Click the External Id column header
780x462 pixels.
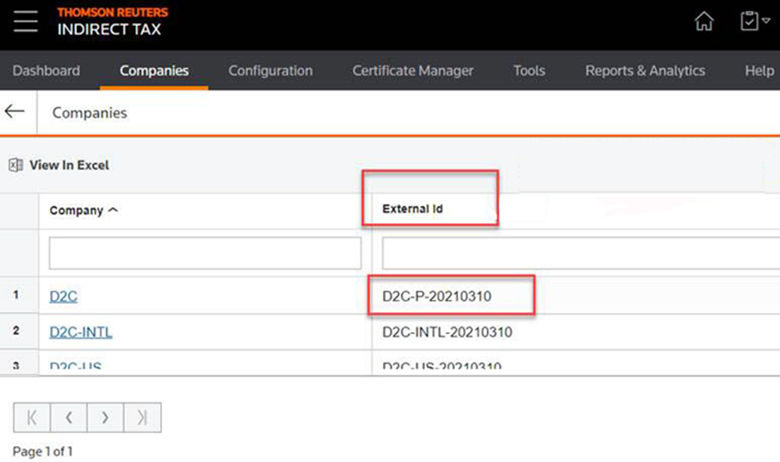point(412,210)
